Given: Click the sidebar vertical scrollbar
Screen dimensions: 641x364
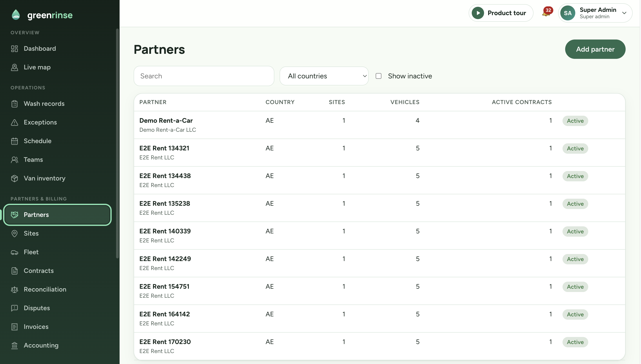Looking at the screenshot, I should pos(117,144).
